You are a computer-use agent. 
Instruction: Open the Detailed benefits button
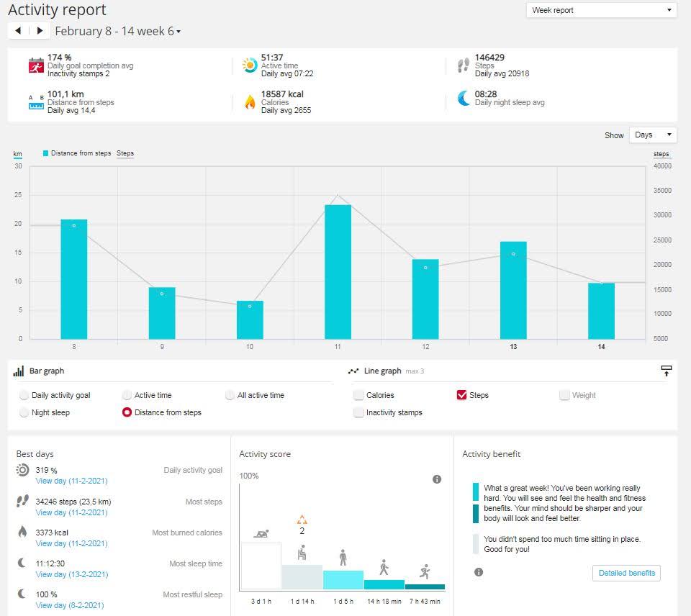pos(626,573)
